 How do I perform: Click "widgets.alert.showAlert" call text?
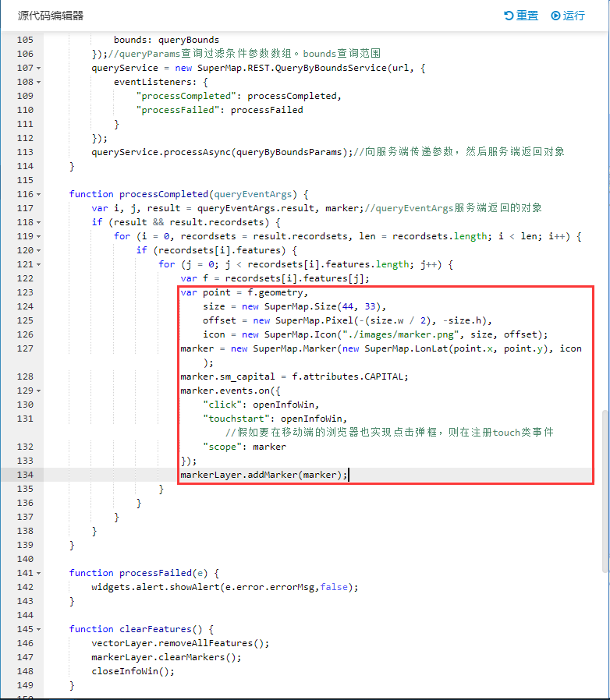tap(155, 587)
